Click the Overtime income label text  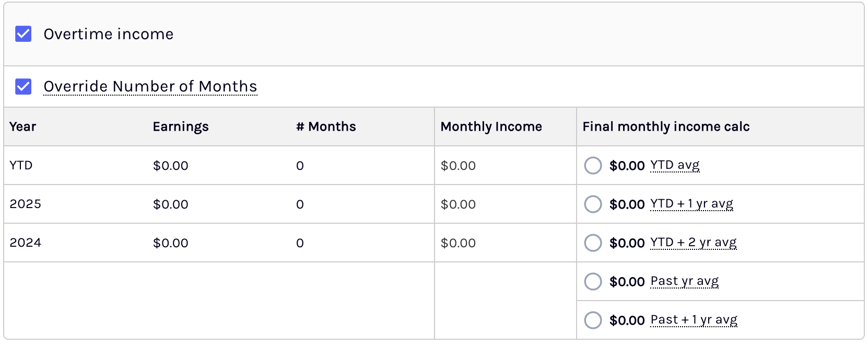coord(109,34)
